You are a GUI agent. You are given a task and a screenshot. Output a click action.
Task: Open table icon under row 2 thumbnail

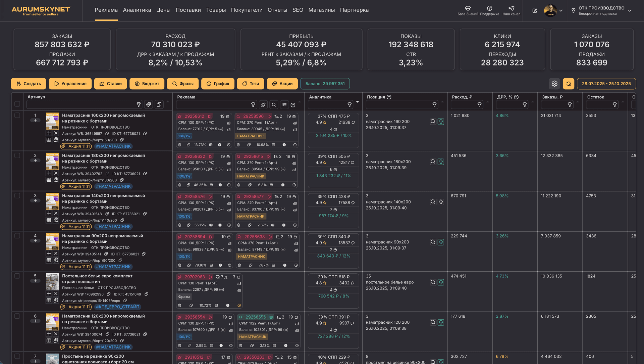pos(49,180)
